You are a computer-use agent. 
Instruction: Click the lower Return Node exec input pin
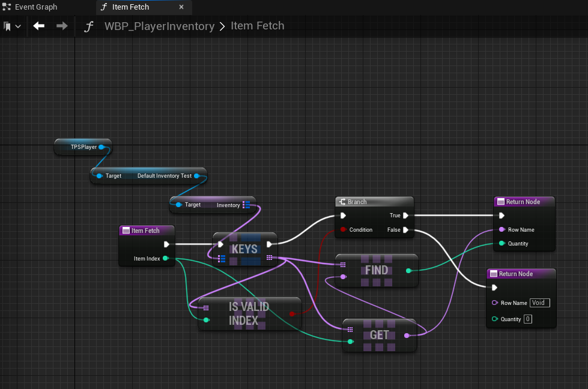(x=494, y=288)
